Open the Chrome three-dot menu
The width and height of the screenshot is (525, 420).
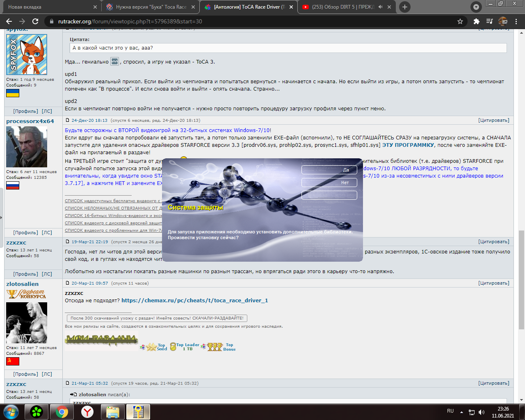[x=517, y=21]
